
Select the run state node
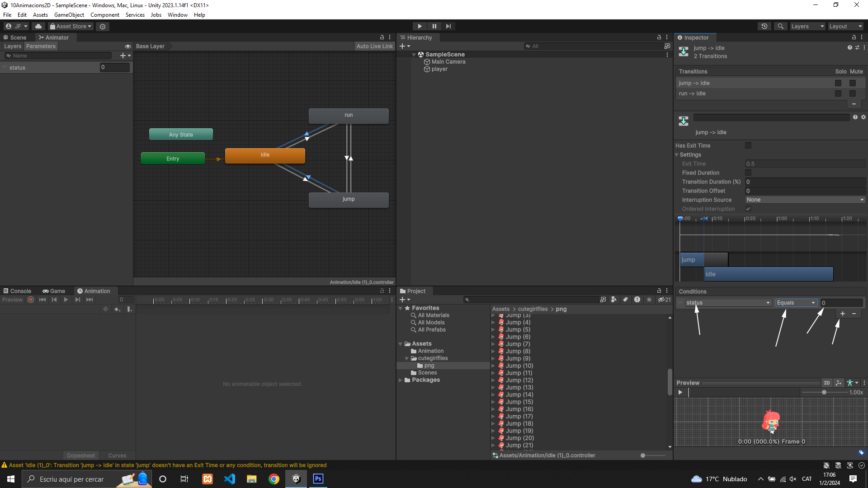348,115
